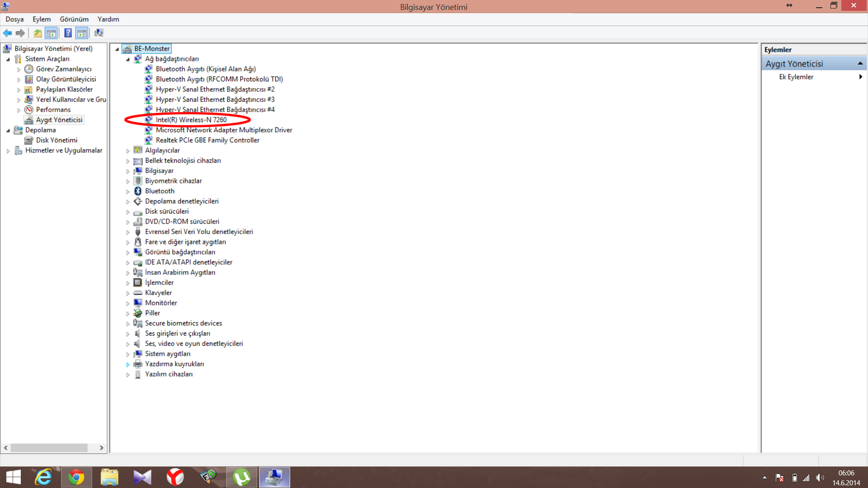Click Olay Görüntüleyicisi tree item
The image size is (868, 488).
tap(66, 79)
